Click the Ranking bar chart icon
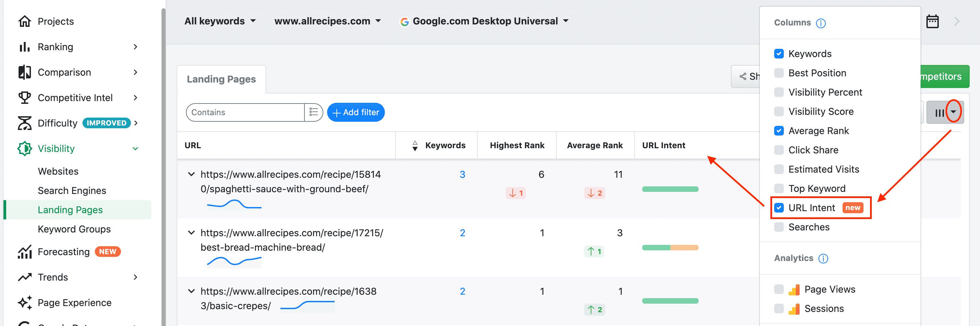Viewport: 980px width, 326px height. pyautogui.click(x=25, y=47)
